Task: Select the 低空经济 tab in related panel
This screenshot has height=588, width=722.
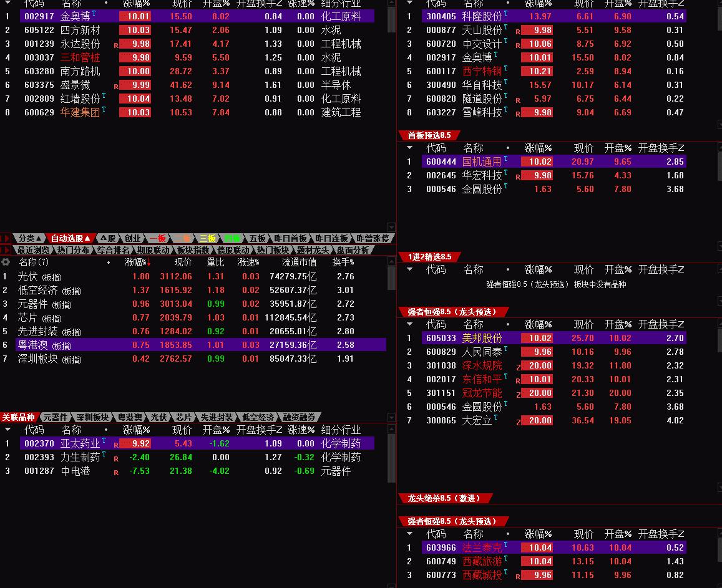Action: coord(258,417)
